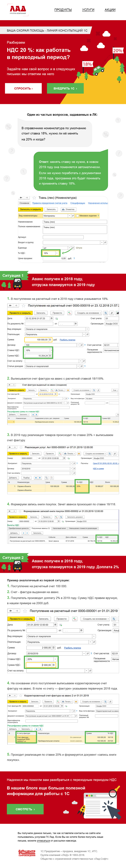This screenshot has height=868, width=126.
Task: Switch to Правила определения счетов учета tab
Action: click(x=50, y=203)
